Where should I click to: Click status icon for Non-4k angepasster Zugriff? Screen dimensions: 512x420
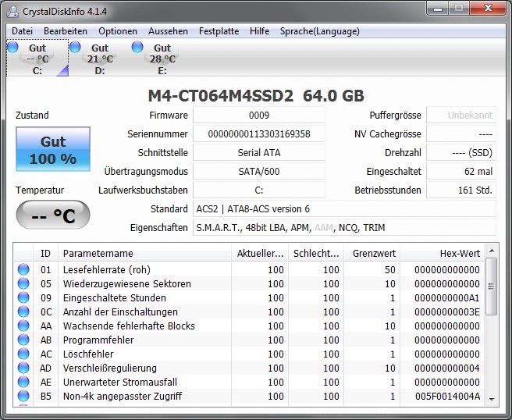23,396
